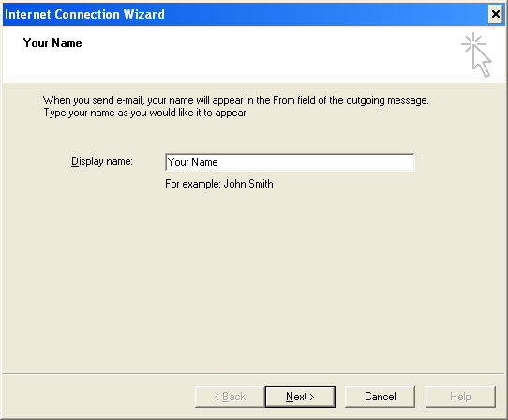Click the disabled Help button
Screen dimensions: 508x420
click(460, 397)
